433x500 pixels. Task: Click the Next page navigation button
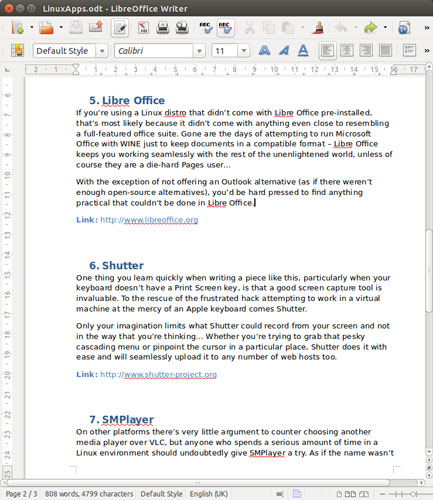coord(429,475)
